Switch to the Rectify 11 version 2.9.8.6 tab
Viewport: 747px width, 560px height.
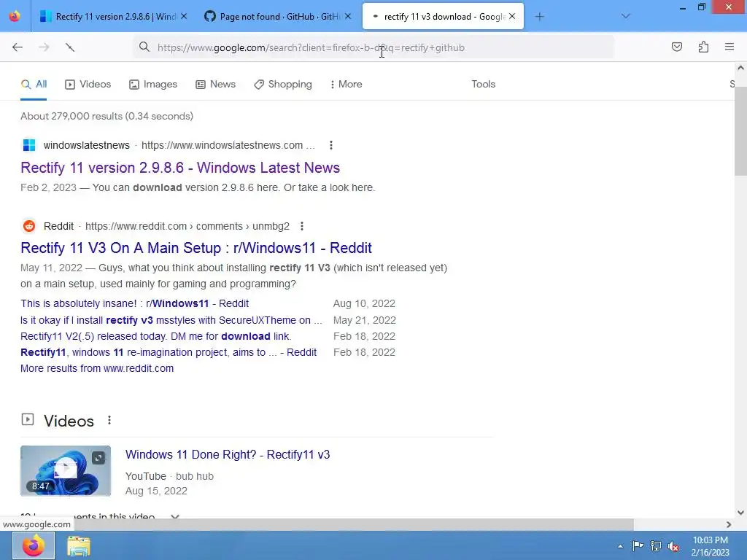click(113, 16)
